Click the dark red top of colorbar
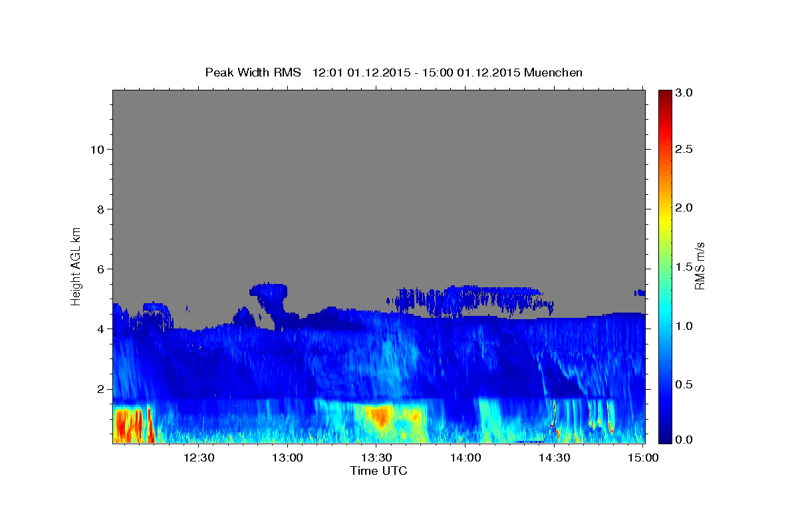The image size is (798, 532). [x=664, y=94]
